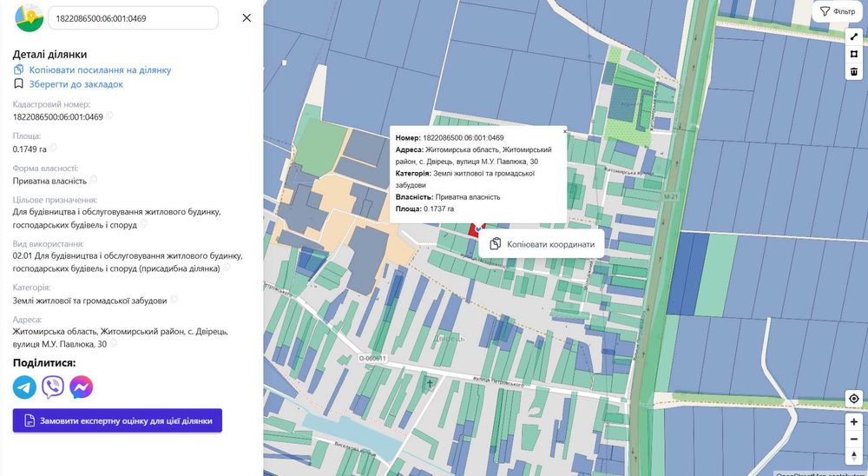868x476 pixels.
Task: Select the polygon area drawing tool
Action: pyautogui.click(x=854, y=54)
